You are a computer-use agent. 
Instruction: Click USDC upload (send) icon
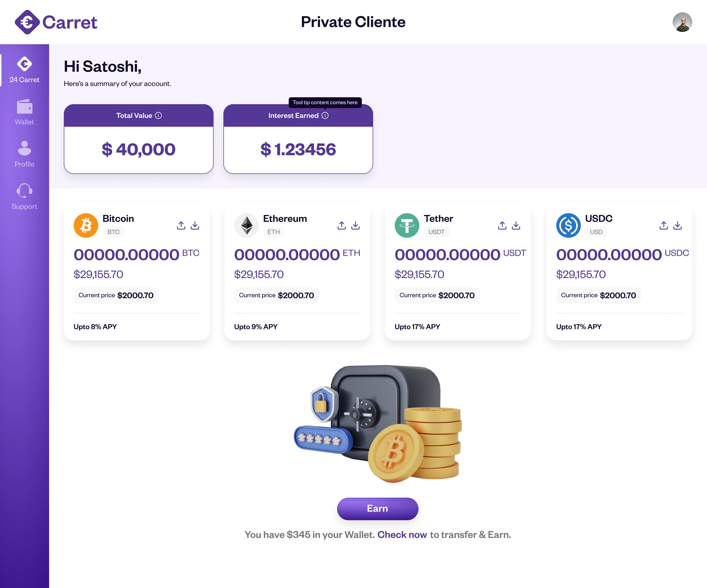click(x=664, y=225)
